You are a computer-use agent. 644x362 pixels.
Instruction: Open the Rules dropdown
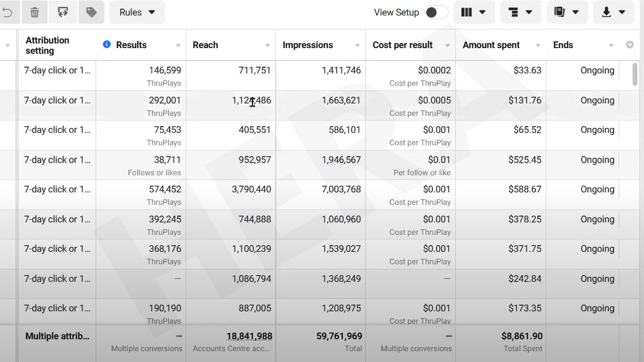(137, 12)
